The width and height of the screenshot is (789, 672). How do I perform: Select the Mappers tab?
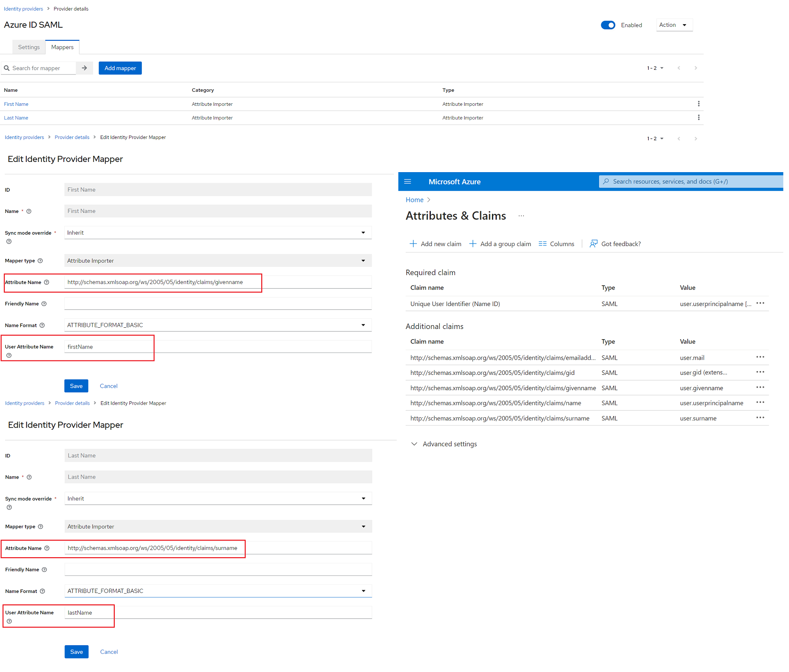(62, 47)
